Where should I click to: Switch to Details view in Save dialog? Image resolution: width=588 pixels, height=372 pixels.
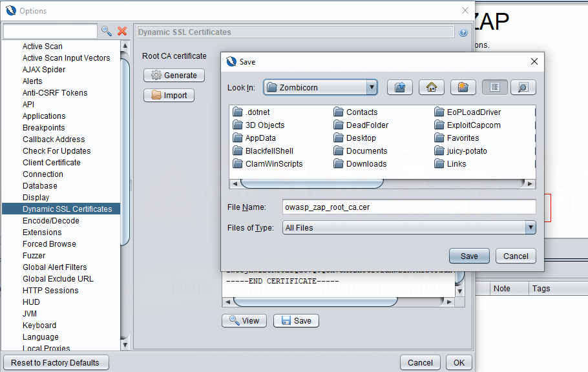click(523, 87)
